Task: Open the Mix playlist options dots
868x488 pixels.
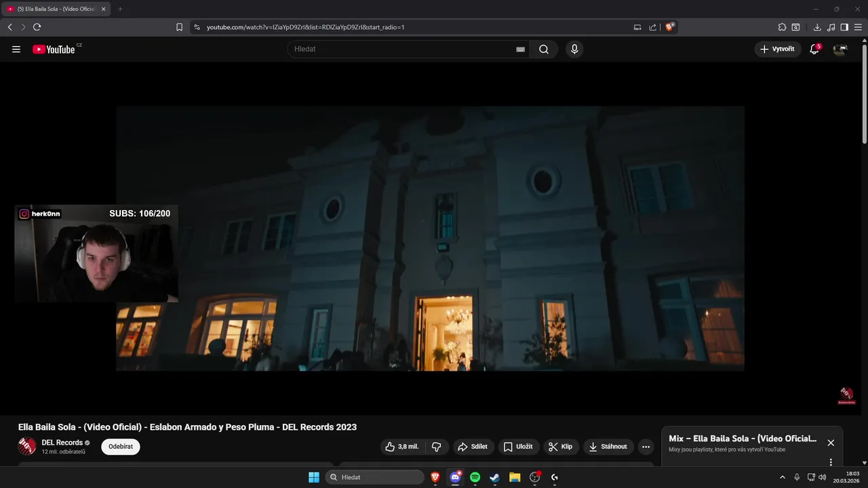Action: 831,462
